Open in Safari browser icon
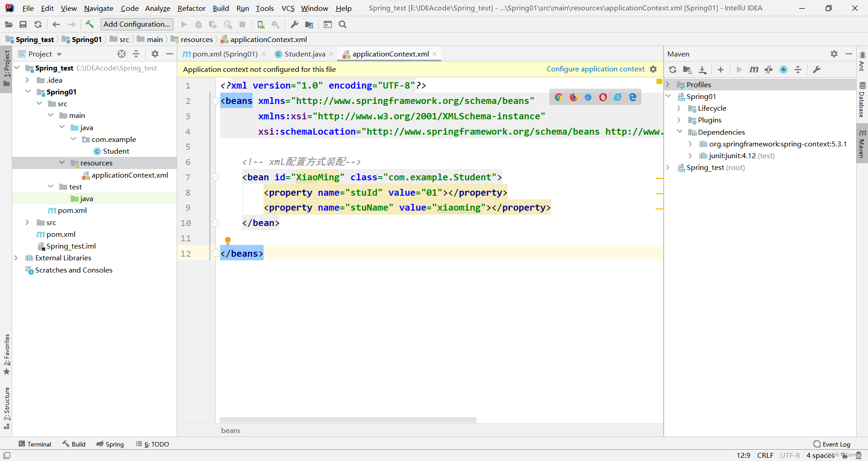 coord(588,97)
